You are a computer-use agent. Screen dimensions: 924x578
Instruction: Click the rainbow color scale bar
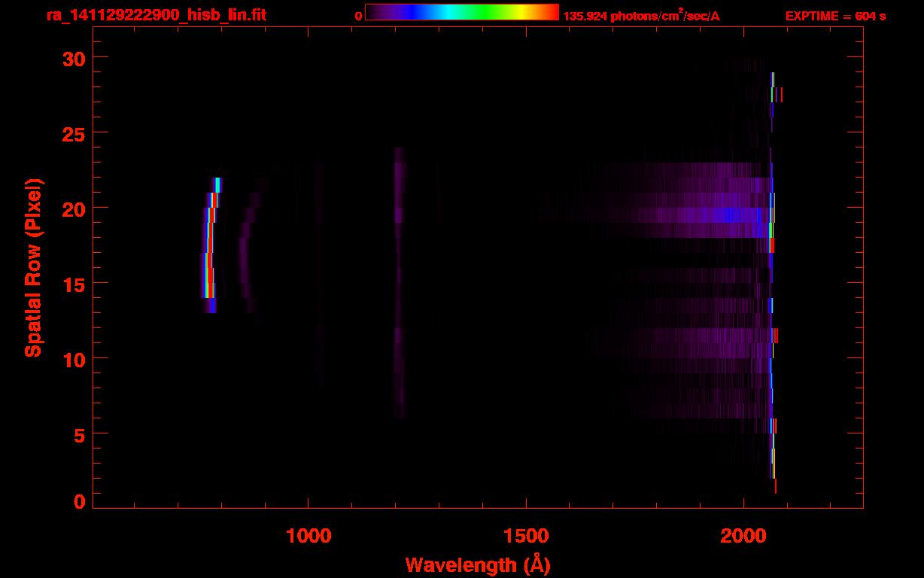(462, 13)
